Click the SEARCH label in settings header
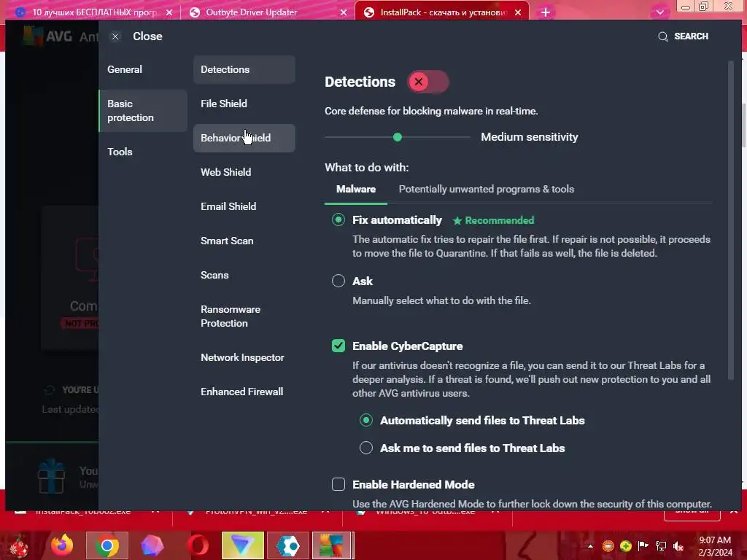747x560 pixels. (691, 36)
